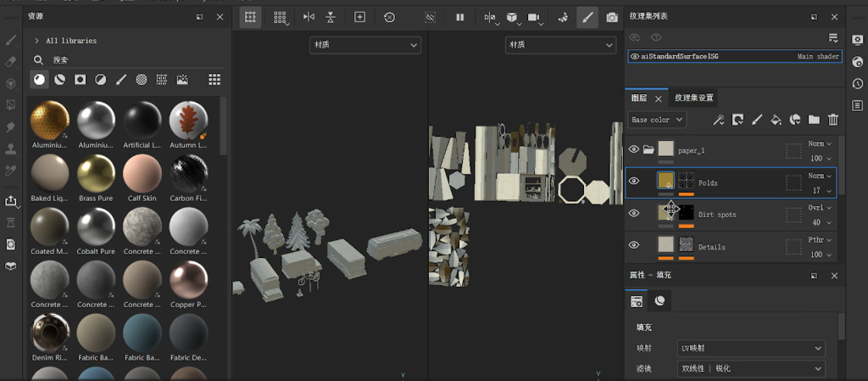This screenshot has height=381, width=868.
Task: Add an effect with magic wand icon
Action: tap(719, 120)
